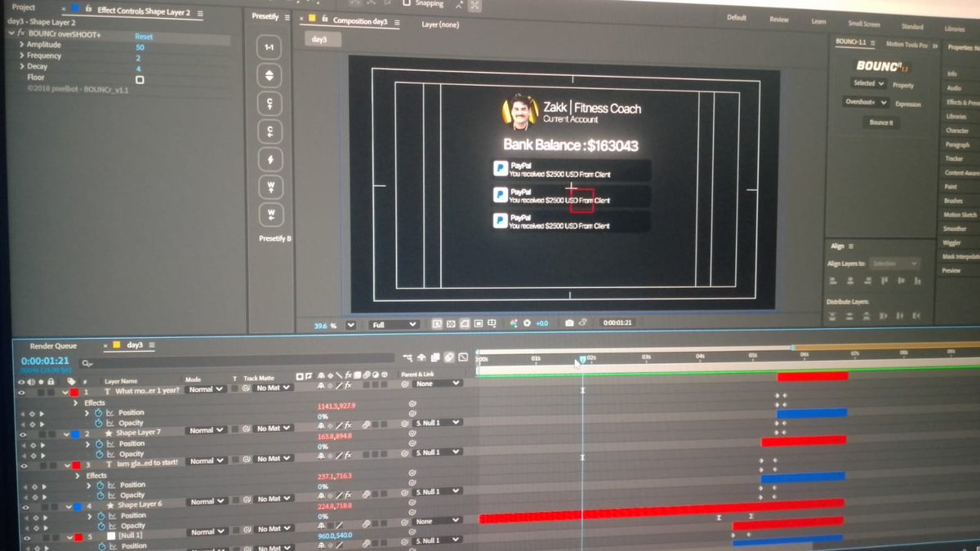Click the Align panel menu icon
The image size is (980, 551).
tap(850, 246)
